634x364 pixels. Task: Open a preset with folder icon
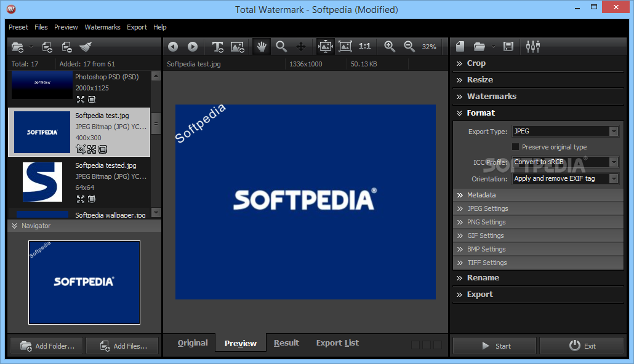coord(479,47)
